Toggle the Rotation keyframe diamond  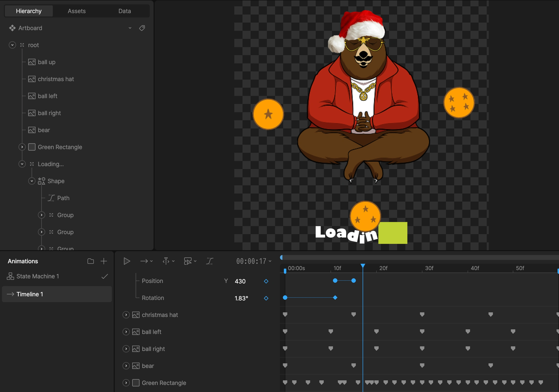click(x=266, y=298)
